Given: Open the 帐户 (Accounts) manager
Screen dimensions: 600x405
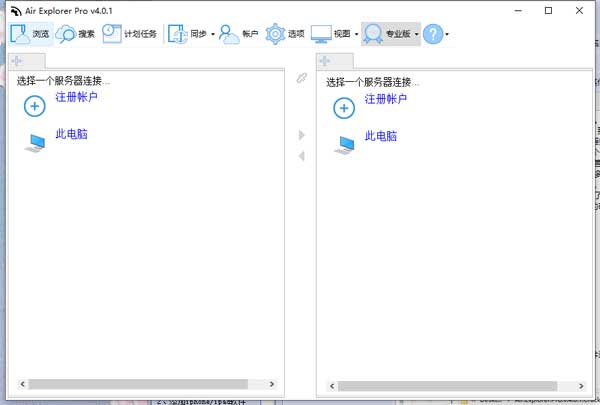Looking at the screenshot, I should 239,34.
